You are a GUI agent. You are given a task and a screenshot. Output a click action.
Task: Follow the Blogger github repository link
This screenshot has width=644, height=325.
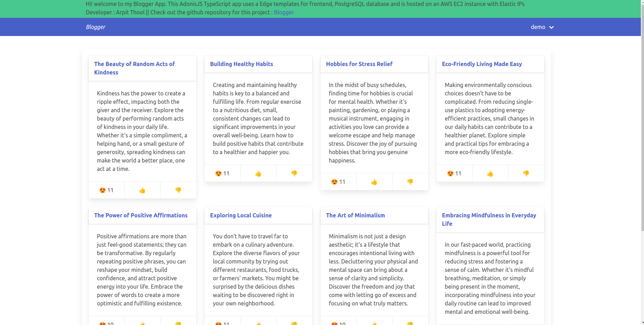point(284,12)
